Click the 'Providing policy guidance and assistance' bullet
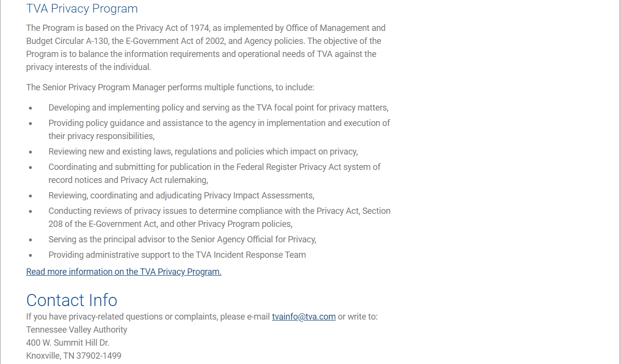 [x=219, y=129]
